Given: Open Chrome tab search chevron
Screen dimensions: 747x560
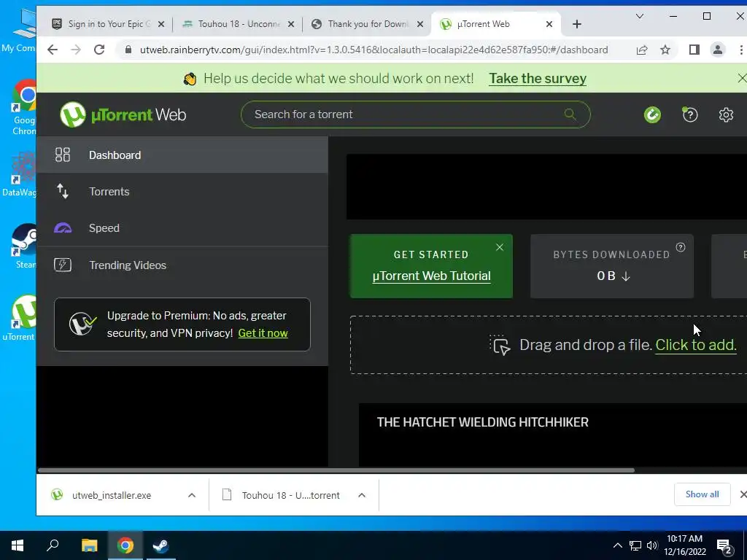Looking at the screenshot, I should (x=640, y=16).
